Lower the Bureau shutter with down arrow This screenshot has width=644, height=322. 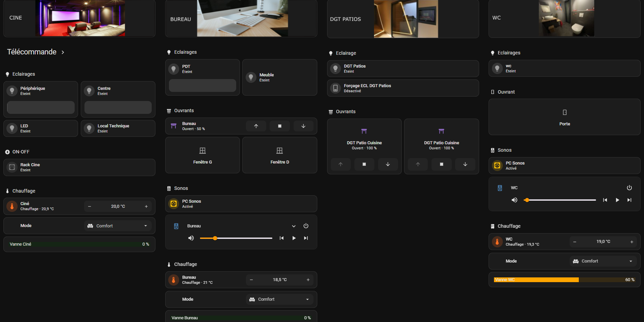(303, 126)
